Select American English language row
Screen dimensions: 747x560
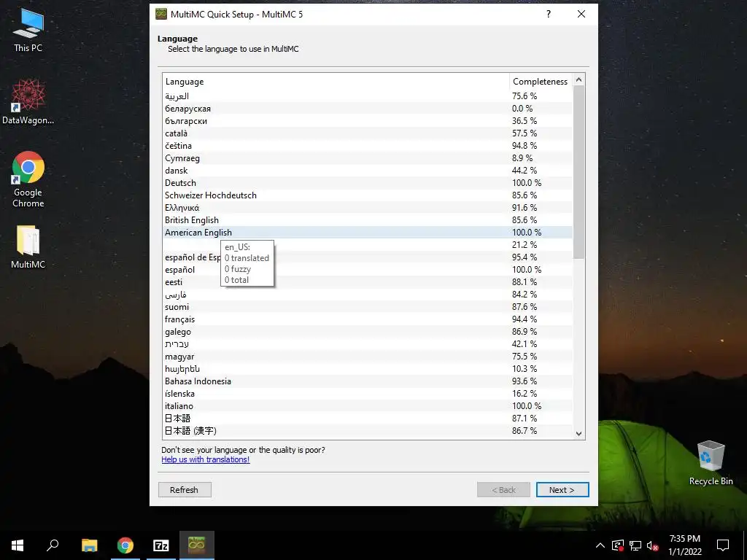368,233
